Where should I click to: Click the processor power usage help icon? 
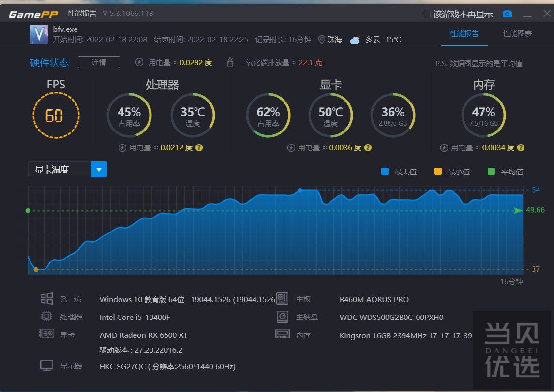click(199, 148)
